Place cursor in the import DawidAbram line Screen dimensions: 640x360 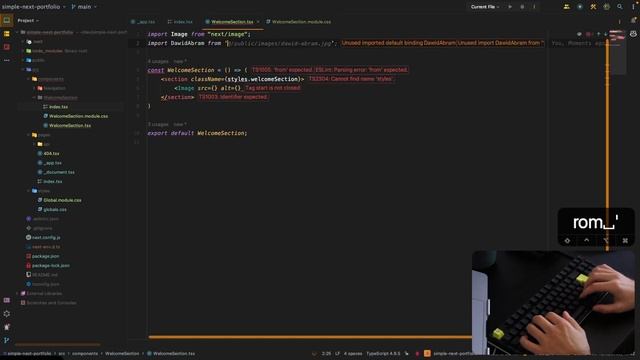[x=241, y=43]
